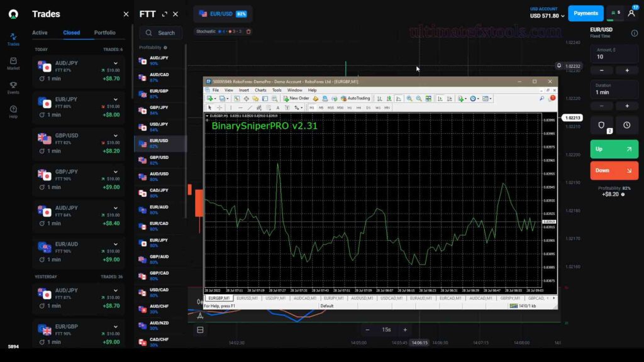The height and width of the screenshot is (362, 644).
Task: Open the user profile icon at top right
Action: [631, 13]
